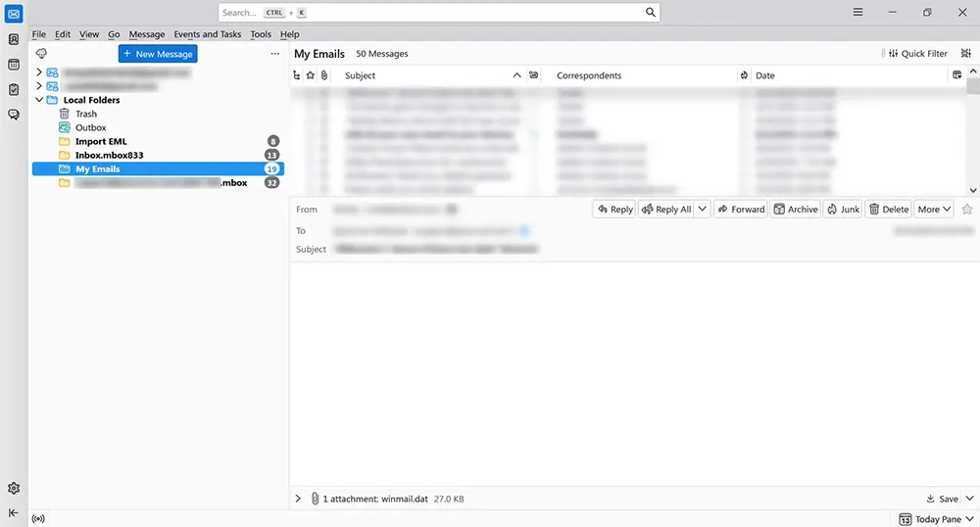Click the junk status column header icon

click(x=744, y=75)
